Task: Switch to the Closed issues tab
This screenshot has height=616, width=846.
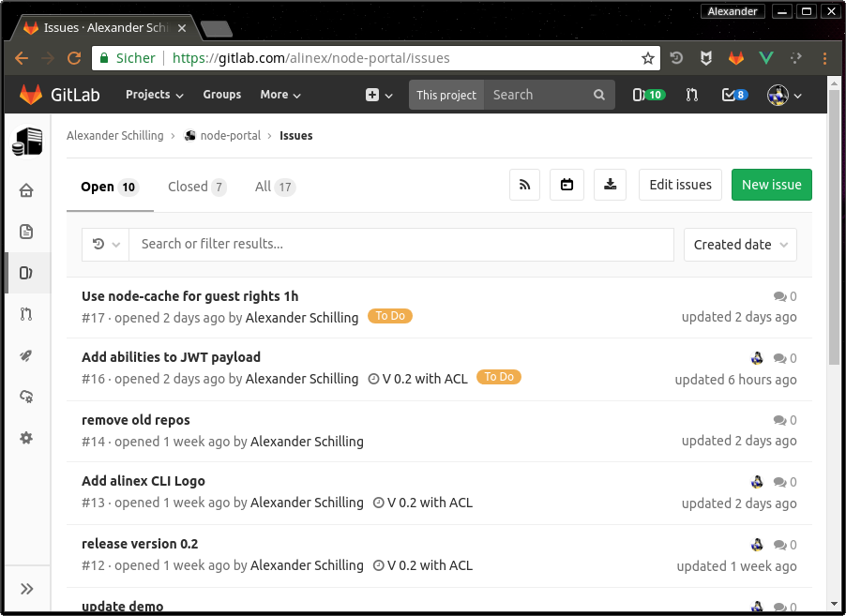Action: pos(189,187)
